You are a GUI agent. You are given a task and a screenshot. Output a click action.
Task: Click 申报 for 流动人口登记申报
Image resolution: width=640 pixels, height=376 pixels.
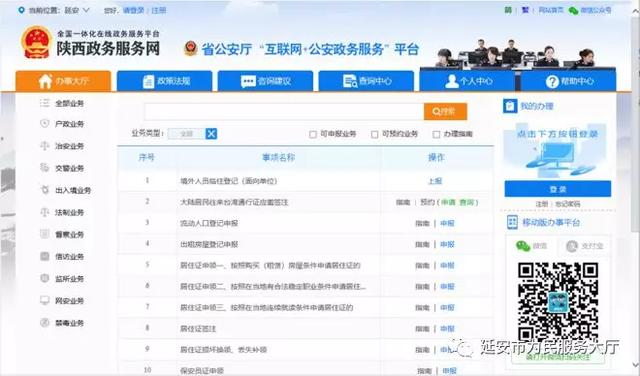447,223
